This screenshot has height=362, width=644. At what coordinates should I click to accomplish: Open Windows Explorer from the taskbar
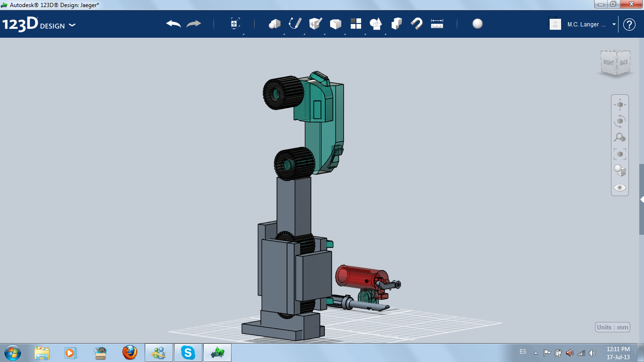tap(42, 353)
